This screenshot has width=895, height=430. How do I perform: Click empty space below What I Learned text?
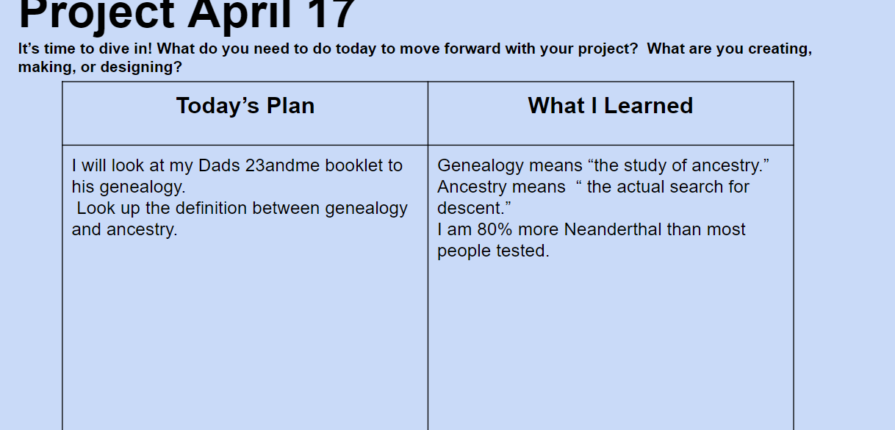(x=611, y=348)
